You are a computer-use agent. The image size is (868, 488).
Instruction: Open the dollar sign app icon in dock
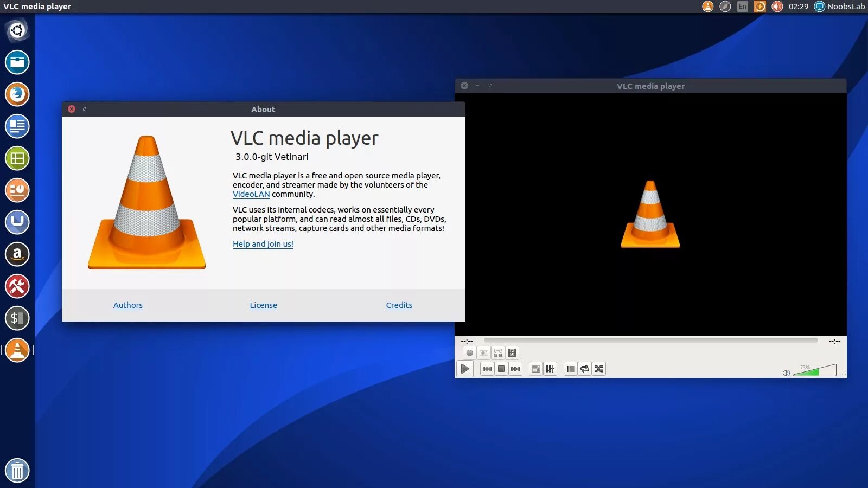click(x=17, y=318)
